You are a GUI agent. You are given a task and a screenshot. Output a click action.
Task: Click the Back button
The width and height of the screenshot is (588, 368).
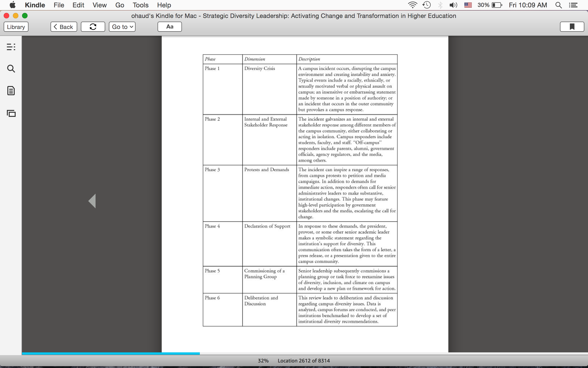64,27
